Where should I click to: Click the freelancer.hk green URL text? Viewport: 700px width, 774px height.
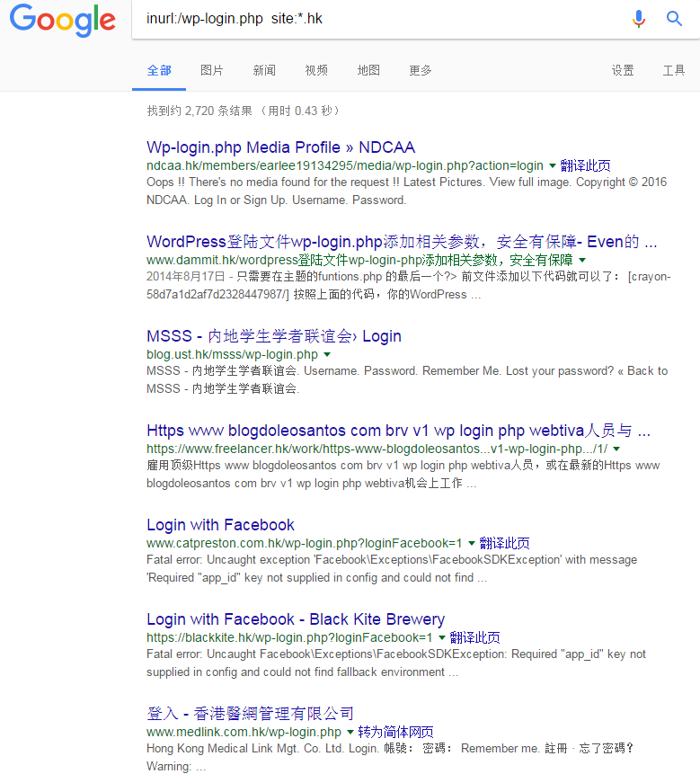(x=377, y=449)
